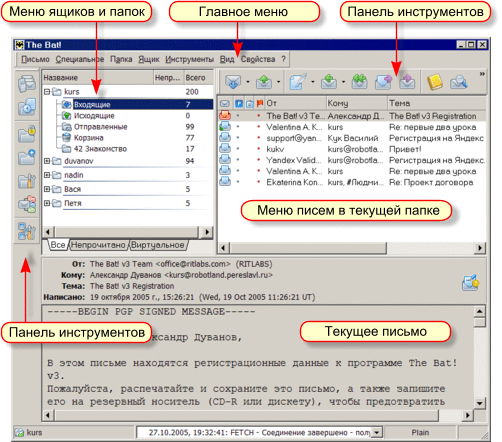Sort by the От column header
Screen dimensions: 502x442
[x=295, y=103]
